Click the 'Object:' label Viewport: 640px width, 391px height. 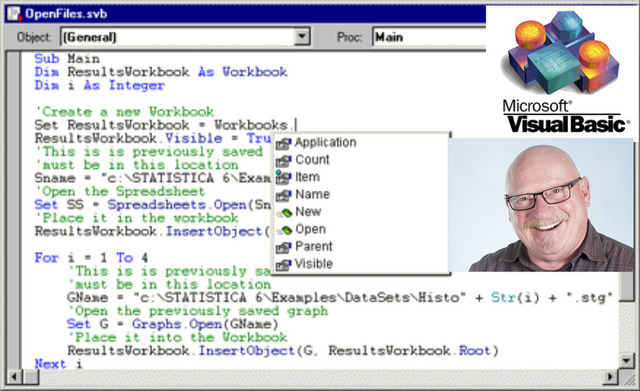point(34,38)
